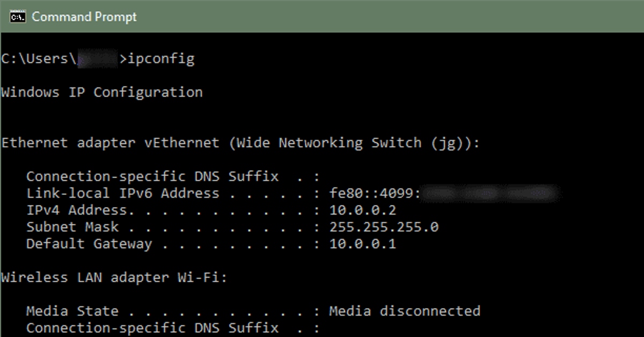Select the Default Gateway address 10.0.0.1
Image resolution: width=644 pixels, height=337 pixels.
click(x=363, y=244)
